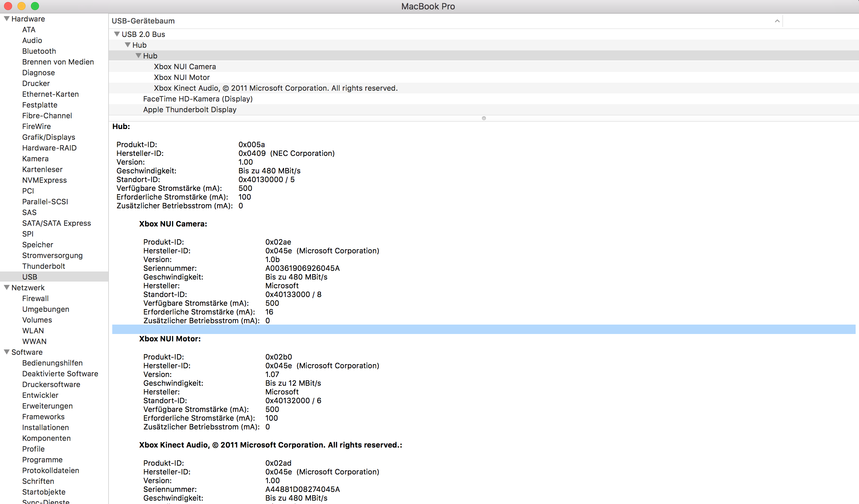Select Bedienungshilfen under Software
This screenshot has width=859, height=504.
(x=52, y=363)
